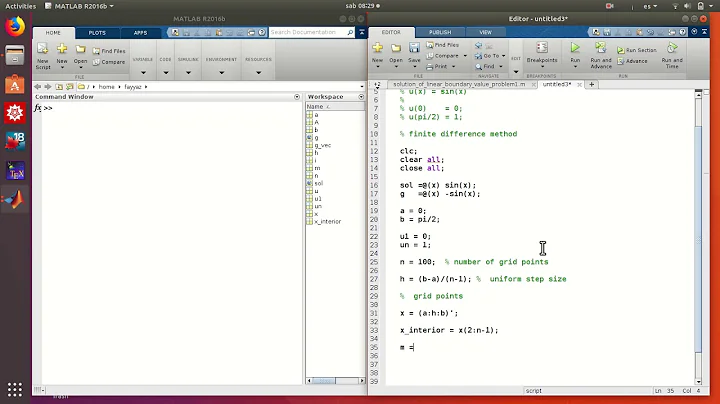Select variable un in Workspace
The width and height of the screenshot is (720, 404).
coord(318,206)
